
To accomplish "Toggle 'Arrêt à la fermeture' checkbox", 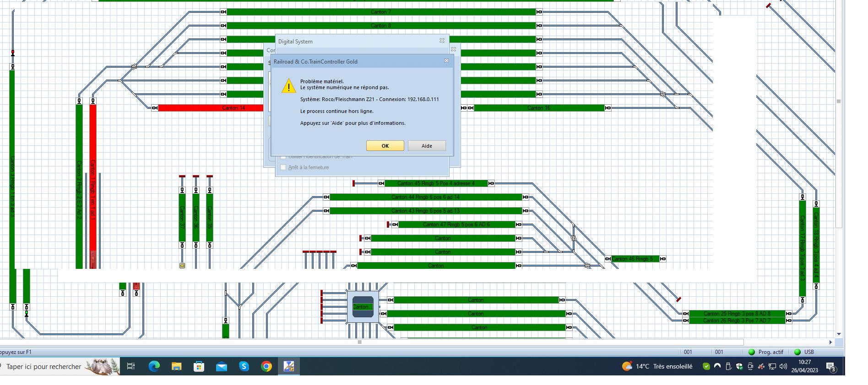I will coord(283,167).
